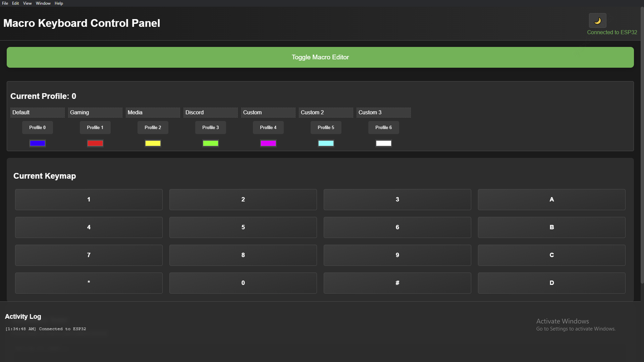Pick color from red Profile 1 swatch

95,143
